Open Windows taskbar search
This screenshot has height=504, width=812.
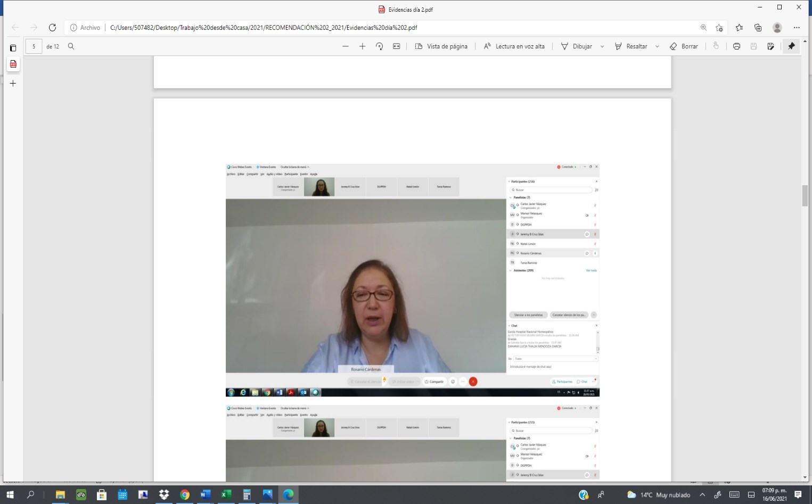[x=30, y=494]
